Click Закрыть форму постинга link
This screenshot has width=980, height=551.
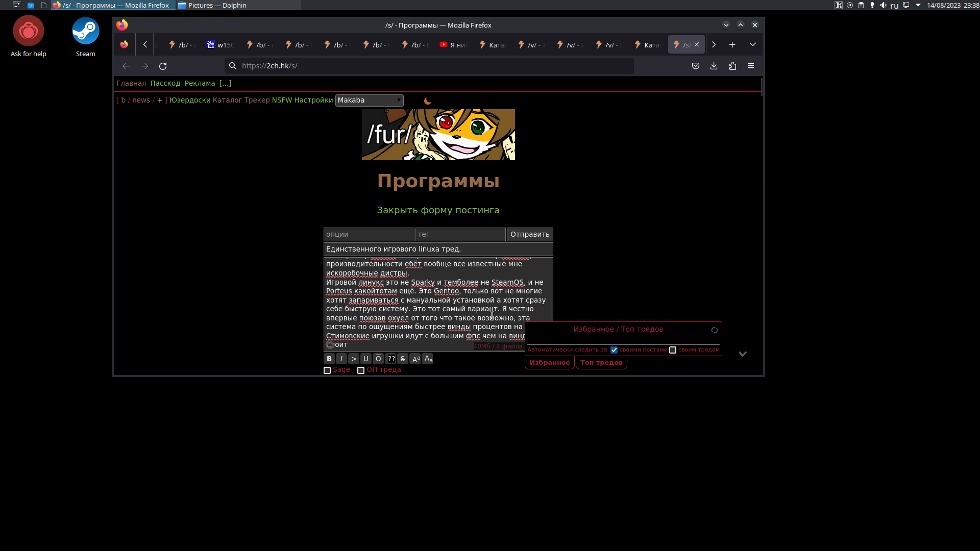(438, 210)
